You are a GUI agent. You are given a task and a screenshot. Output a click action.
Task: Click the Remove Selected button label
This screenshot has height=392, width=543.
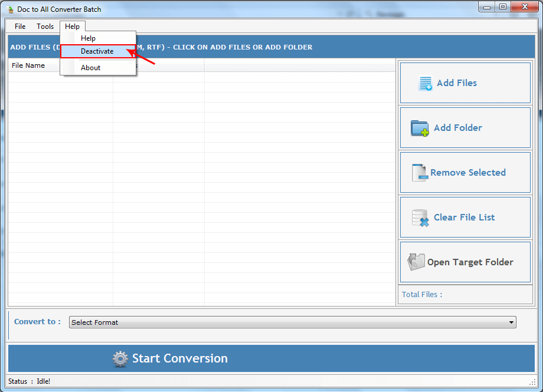[468, 172]
